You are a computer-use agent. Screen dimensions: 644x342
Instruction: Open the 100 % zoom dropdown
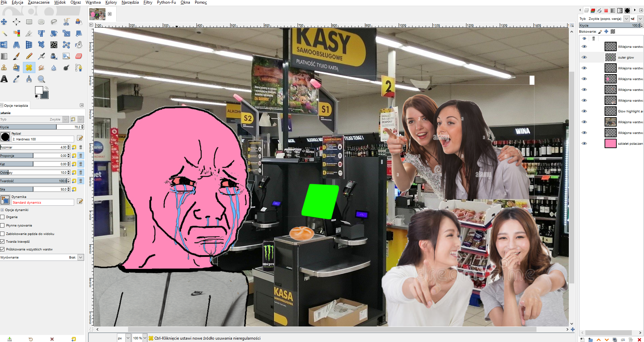[x=145, y=338]
